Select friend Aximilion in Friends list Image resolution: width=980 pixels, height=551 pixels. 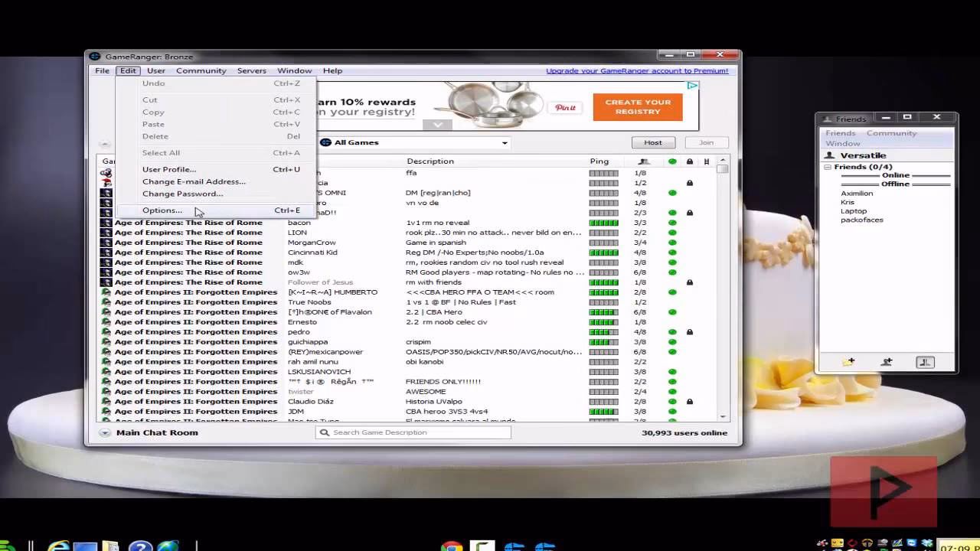coord(857,194)
